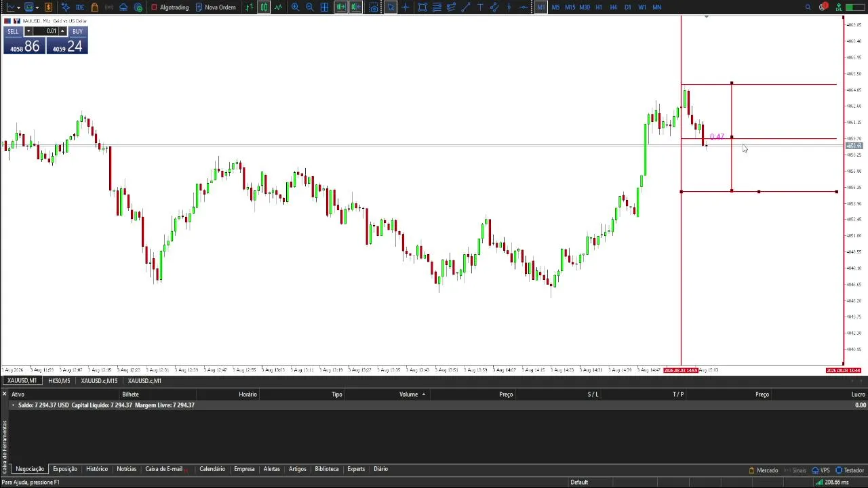Zoom out on the chart
The image size is (868, 488).
click(310, 7)
